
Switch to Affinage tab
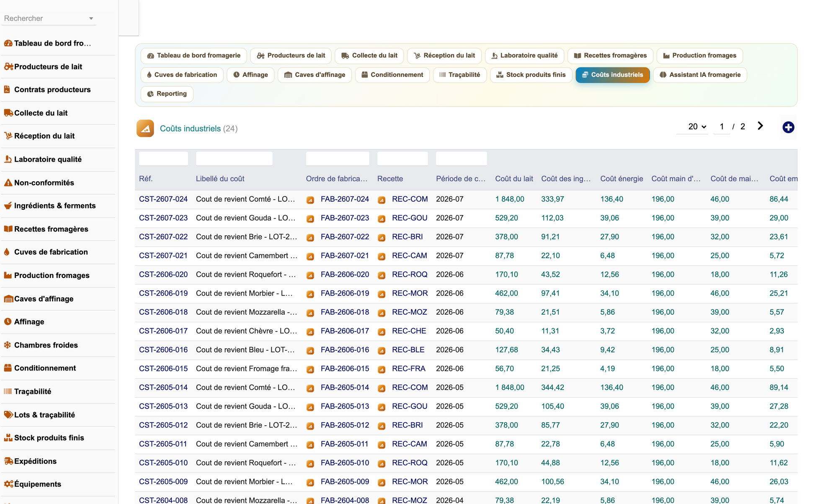tap(250, 75)
